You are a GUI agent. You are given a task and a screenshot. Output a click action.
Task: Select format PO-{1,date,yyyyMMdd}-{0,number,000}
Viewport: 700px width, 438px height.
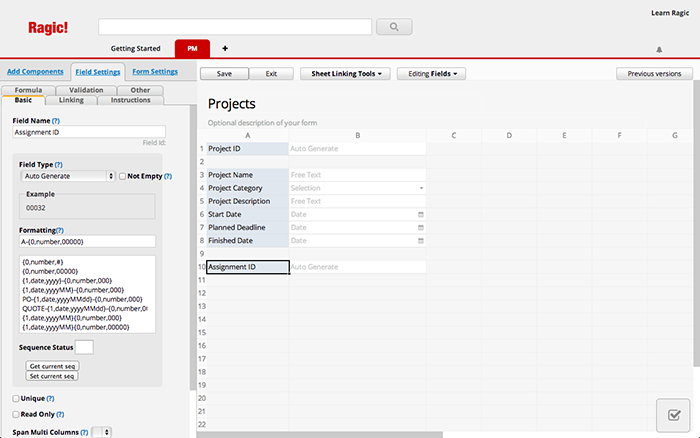tap(82, 300)
